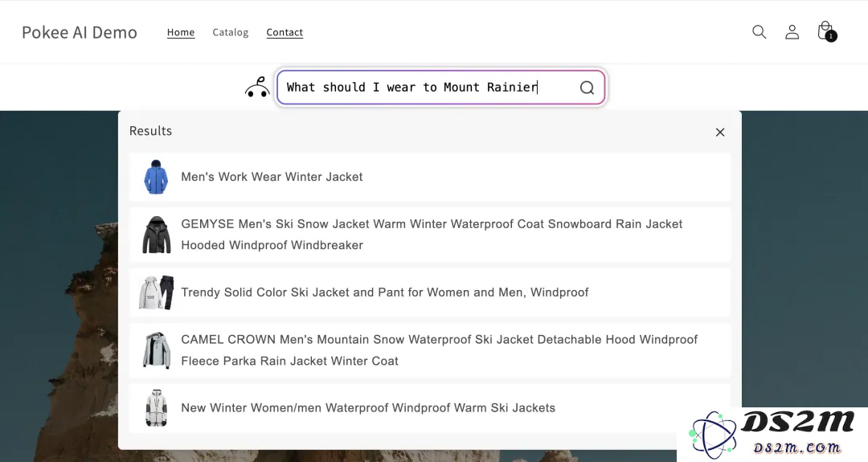Open the Contact menu item
The image size is (868, 462).
(285, 32)
